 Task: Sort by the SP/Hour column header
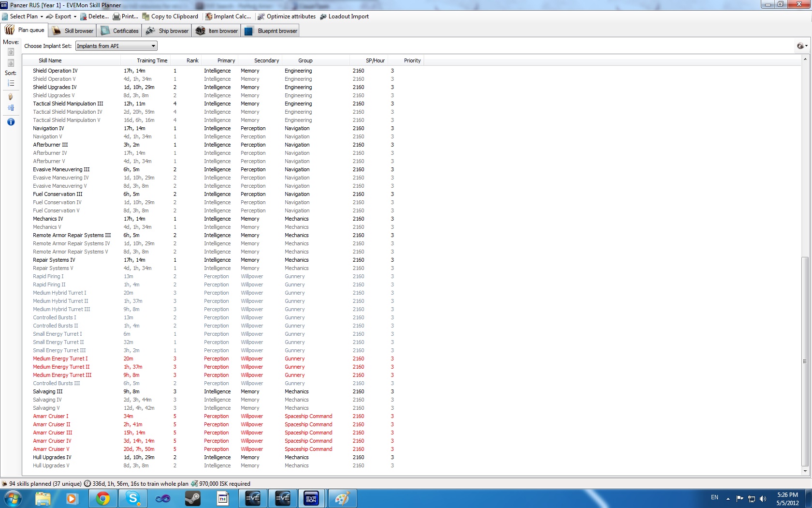pyautogui.click(x=369, y=60)
